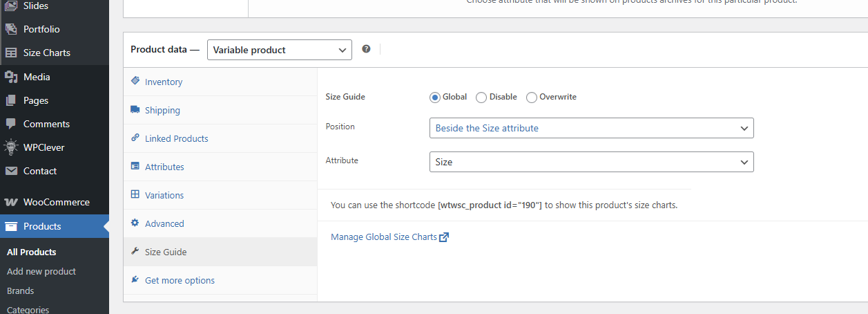Screen dimensions: 868x314
Task: Click the Linked Products chain icon
Action: (x=135, y=138)
